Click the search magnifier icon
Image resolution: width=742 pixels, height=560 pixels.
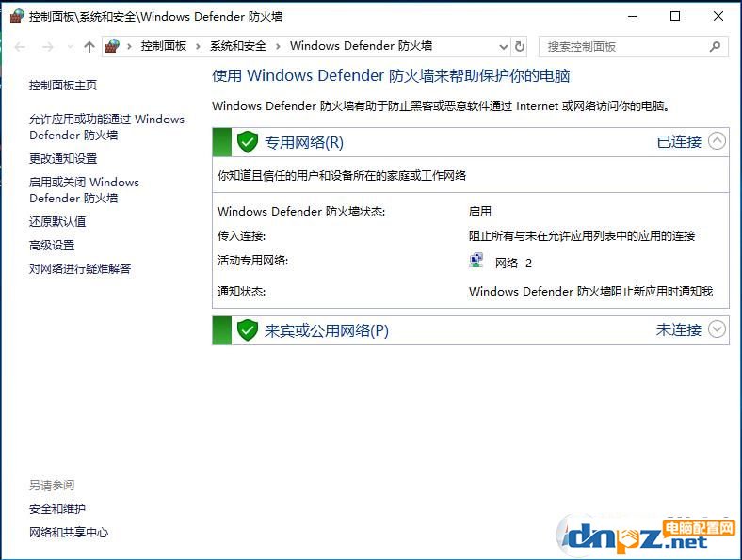click(715, 47)
